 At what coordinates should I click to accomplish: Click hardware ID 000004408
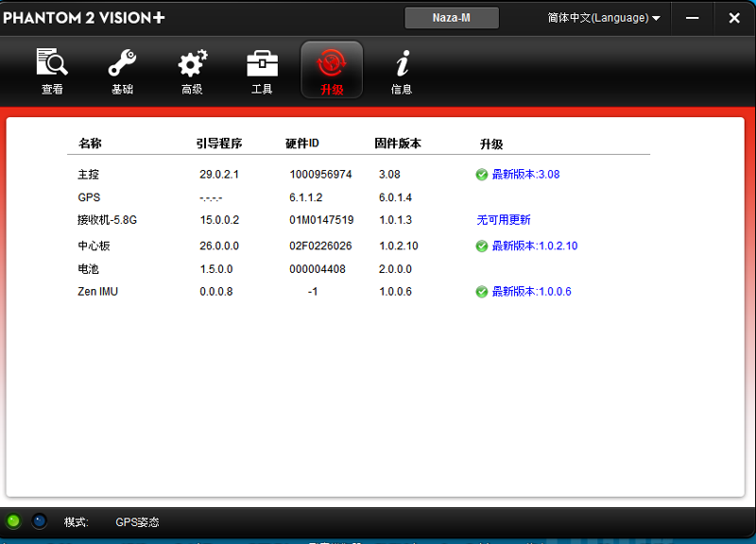[x=318, y=269]
